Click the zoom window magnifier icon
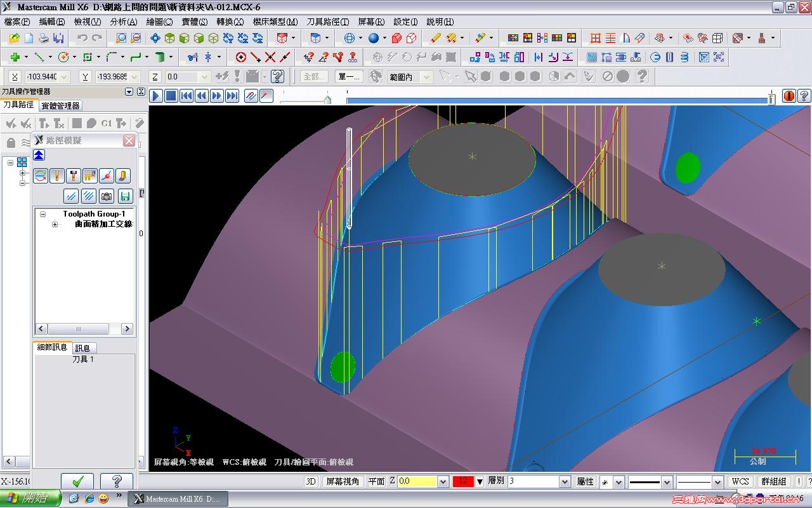Viewport: 812px width, 508px height. (x=121, y=38)
